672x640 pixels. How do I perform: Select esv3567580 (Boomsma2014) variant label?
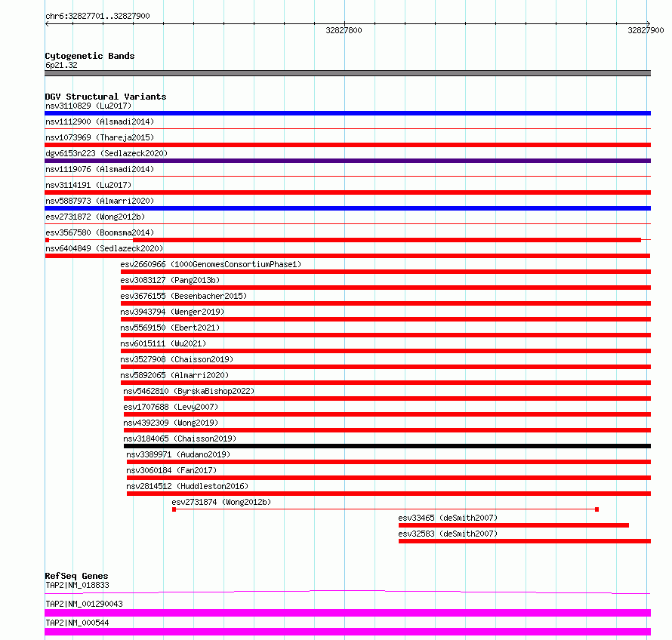point(100,232)
